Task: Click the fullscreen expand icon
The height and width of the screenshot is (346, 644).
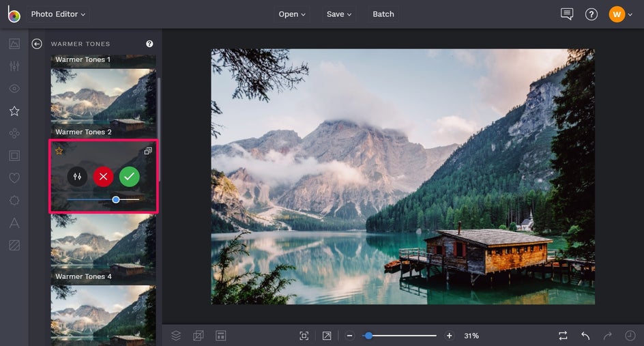Action: coord(327,336)
